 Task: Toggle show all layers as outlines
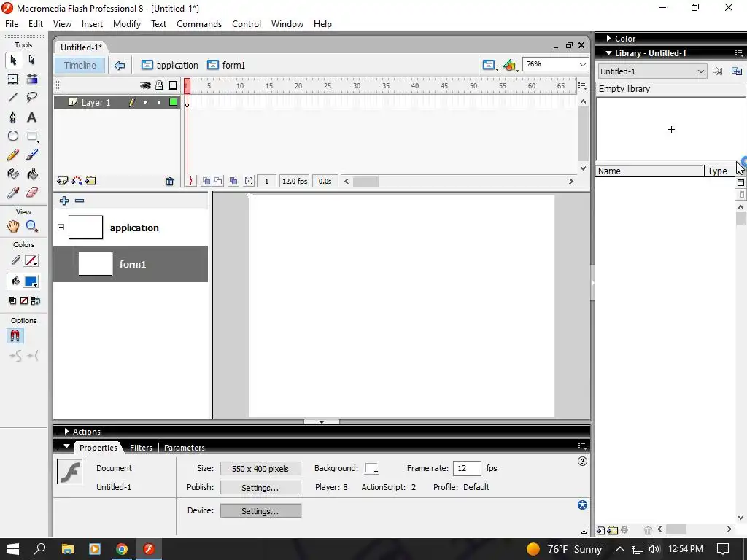(173, 85)
